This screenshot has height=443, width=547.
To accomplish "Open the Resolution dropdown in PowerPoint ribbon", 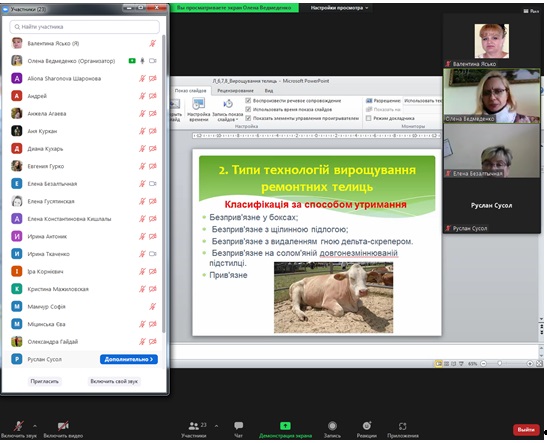I will 422,101.
